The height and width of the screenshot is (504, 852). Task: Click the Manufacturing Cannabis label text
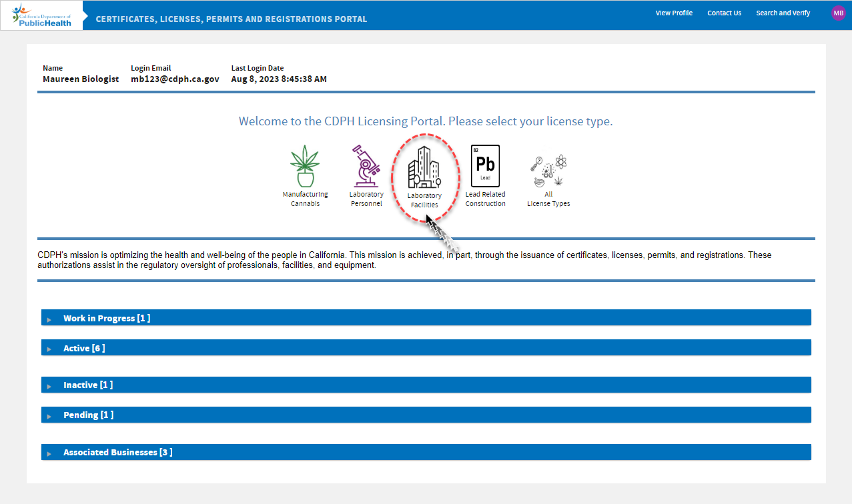click(305, 199)
